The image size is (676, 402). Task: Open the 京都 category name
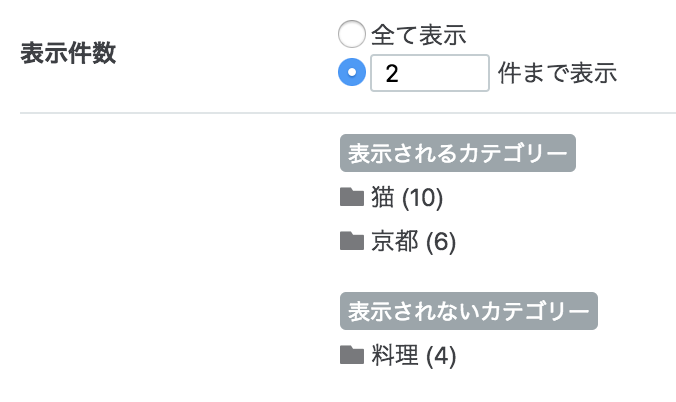394,241
